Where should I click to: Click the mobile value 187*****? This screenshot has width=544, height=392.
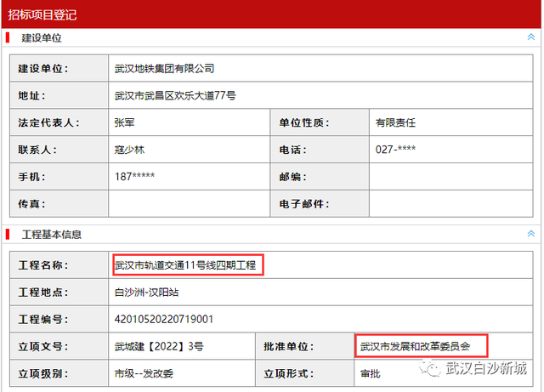point(134,176)
